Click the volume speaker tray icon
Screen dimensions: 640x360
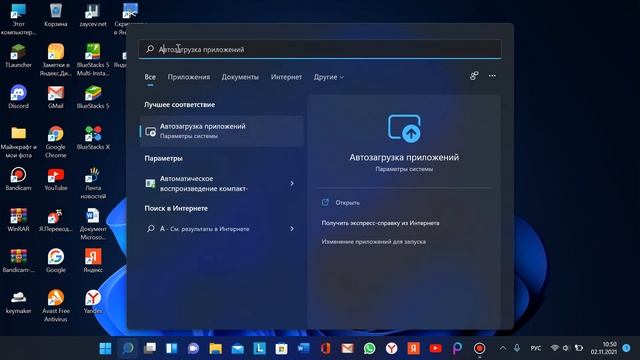(x=566, y=348)
